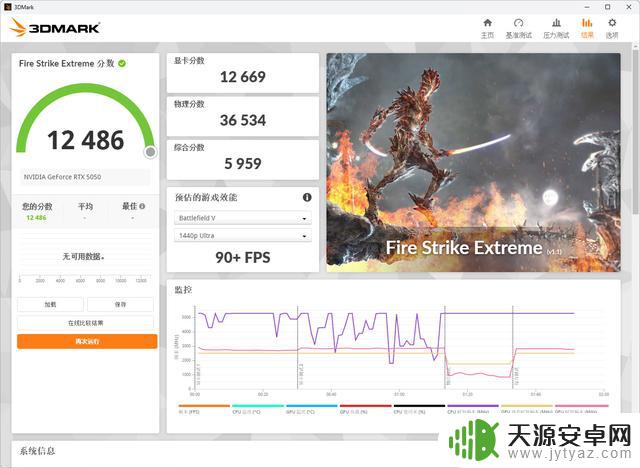The height and width of the screenshot is (468, 640).
Task: Click the gray knob at the end of the score gauge
Action: click(x=151, y=152)
